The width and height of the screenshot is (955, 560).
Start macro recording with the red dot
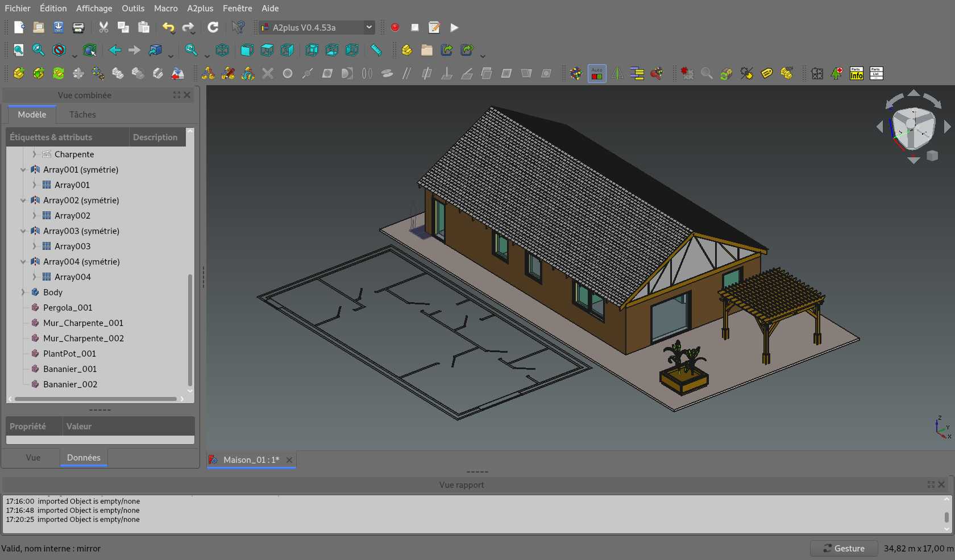[x=395, y=27]
